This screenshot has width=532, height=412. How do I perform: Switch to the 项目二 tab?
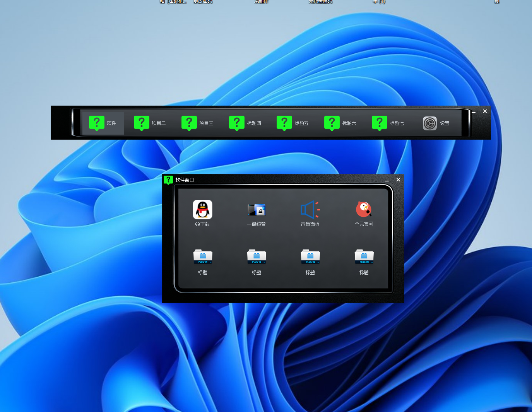(x=150, y=123)
